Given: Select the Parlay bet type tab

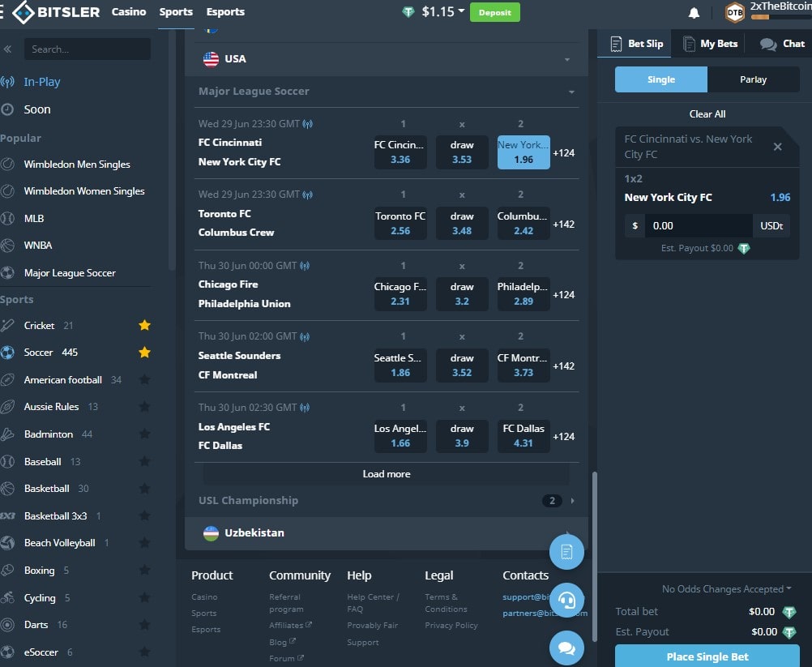Looking at the screenshot, I should tap(753, 79).
